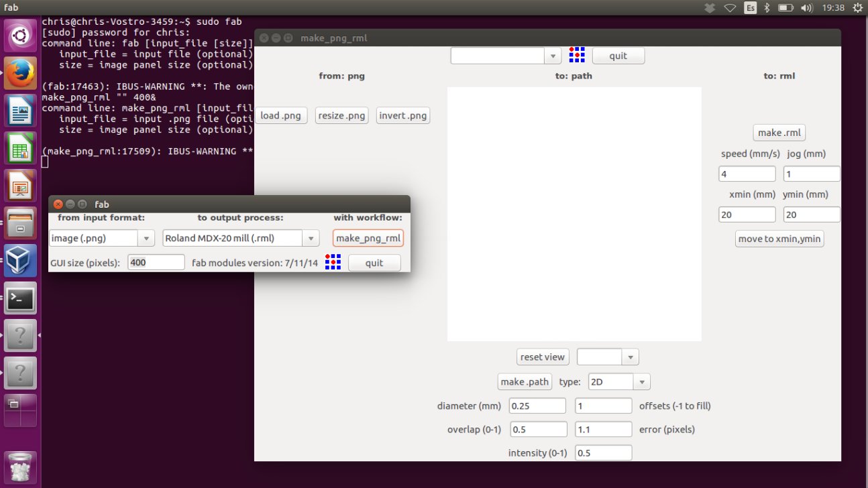Click the 'to: path' heading

coord(574,76)
